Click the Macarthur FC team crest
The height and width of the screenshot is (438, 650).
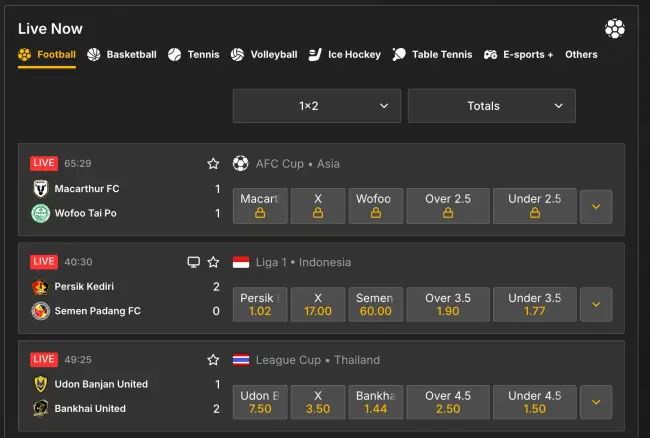40,189
